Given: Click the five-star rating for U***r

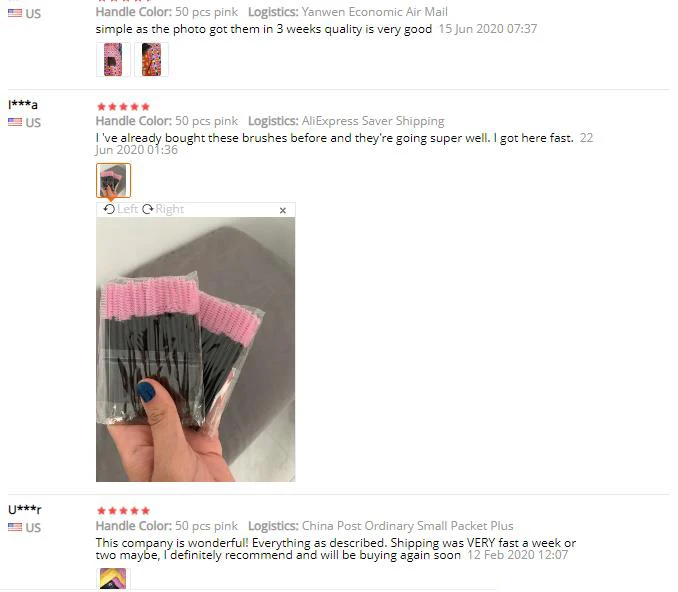Looking at the screenshot, I should click(123, 511).
